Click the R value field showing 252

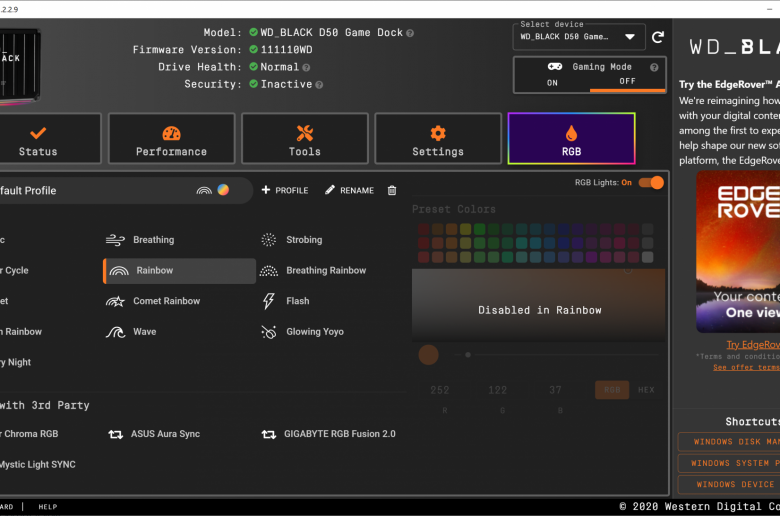(x=440, y=390)
